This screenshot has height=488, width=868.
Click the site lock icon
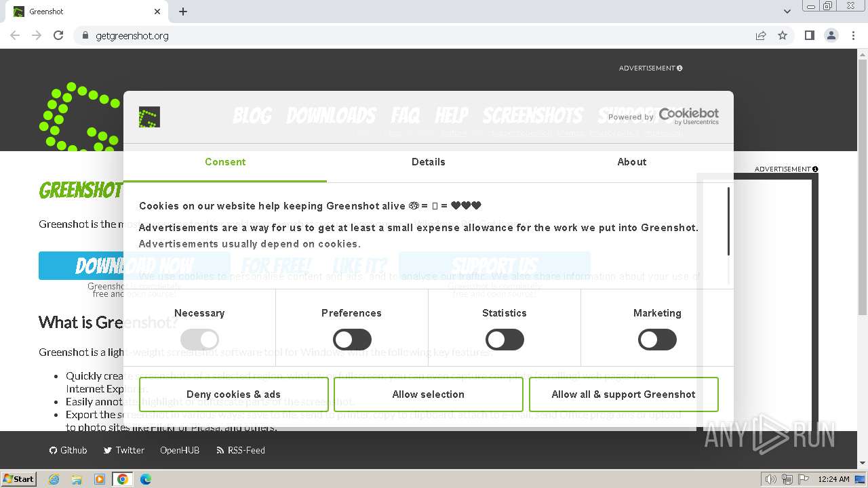pyautogui.click(x=85, y=35)
